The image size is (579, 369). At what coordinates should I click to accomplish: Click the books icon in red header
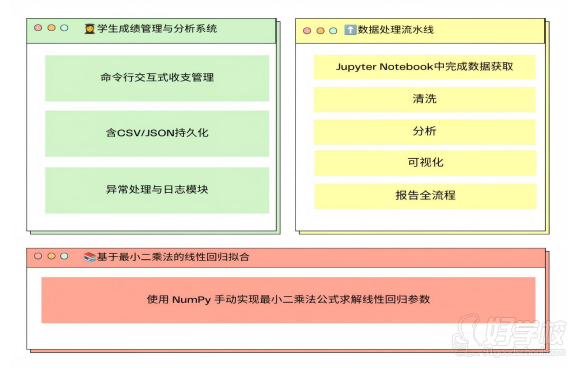(x=89, y=257)
